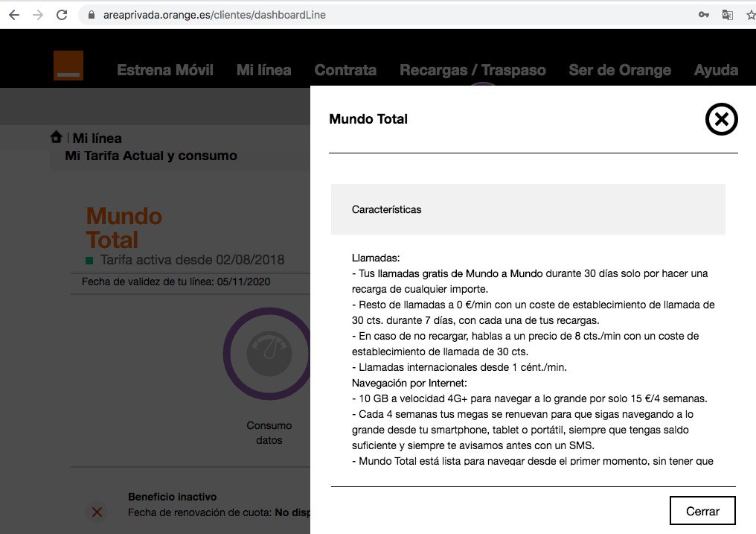756x534 pixels.
Task: Open the Google Translate page icon
Action: (x=728, y=15)
